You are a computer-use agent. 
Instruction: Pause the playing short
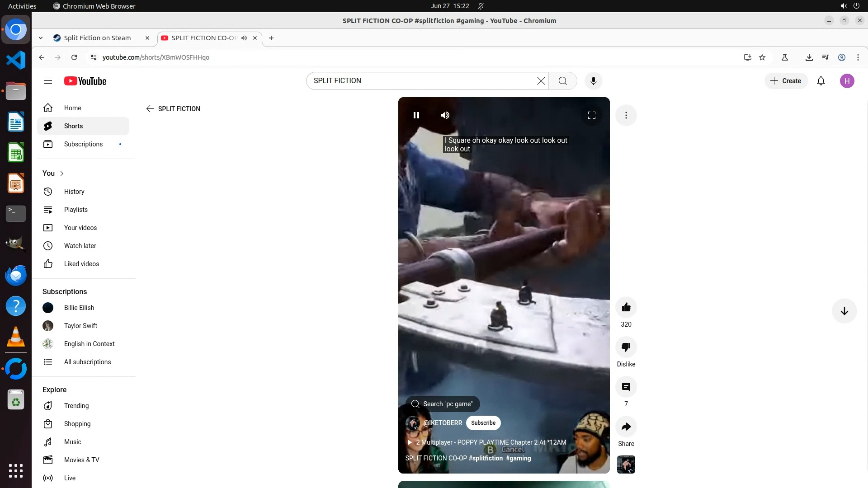coord(416,115)
